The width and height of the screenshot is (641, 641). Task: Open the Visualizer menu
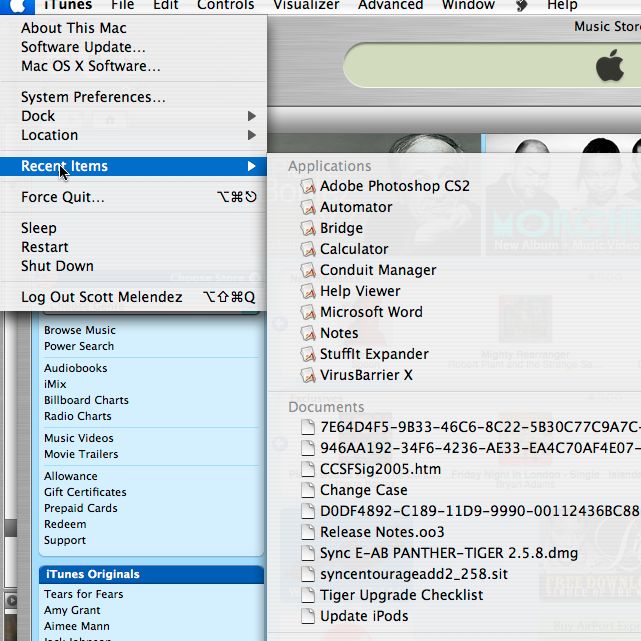click(306, 5)
